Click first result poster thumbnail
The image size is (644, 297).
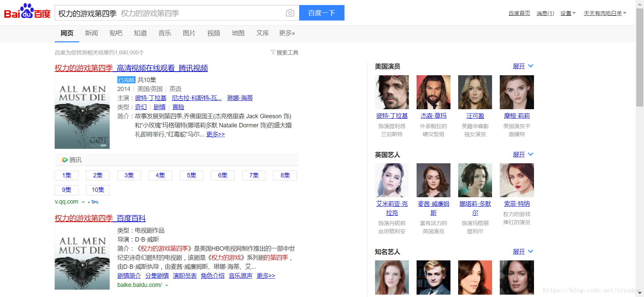click(82, 112)
